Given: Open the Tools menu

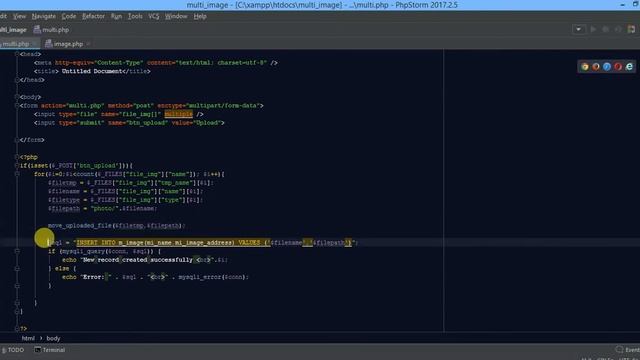Looking at the screenshot, I should click(135, 16).
